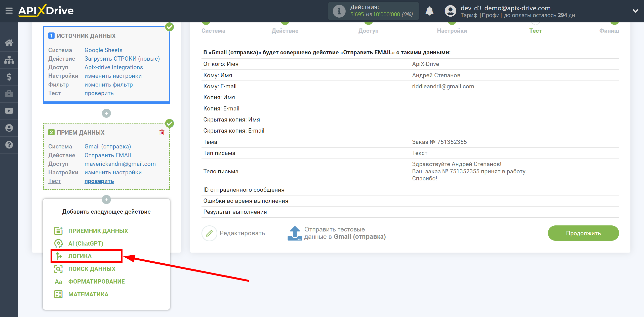Expand the account dropdown chevron
This screenshot has width=644, height=317.
(635, 11)
